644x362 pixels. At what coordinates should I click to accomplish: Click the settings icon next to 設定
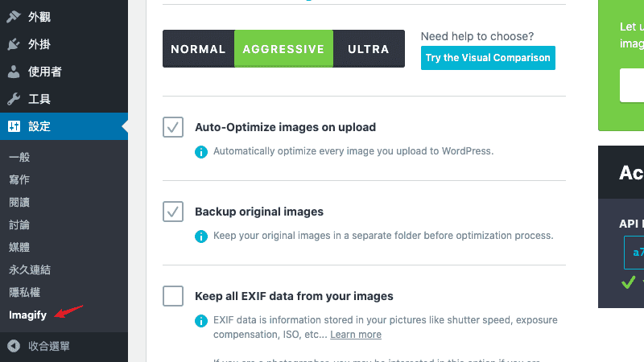coord(14,126)
